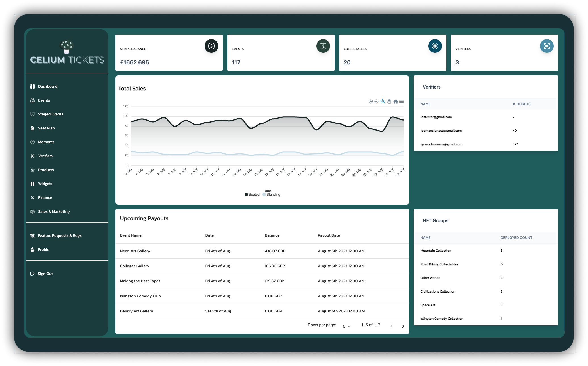588x366 pixels.
Task: Click the Sign Out link
Action: tap(45, 274)
